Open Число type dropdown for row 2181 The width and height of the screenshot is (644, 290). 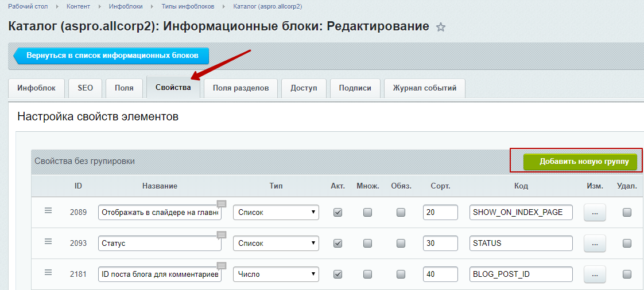tap(276, 274)
